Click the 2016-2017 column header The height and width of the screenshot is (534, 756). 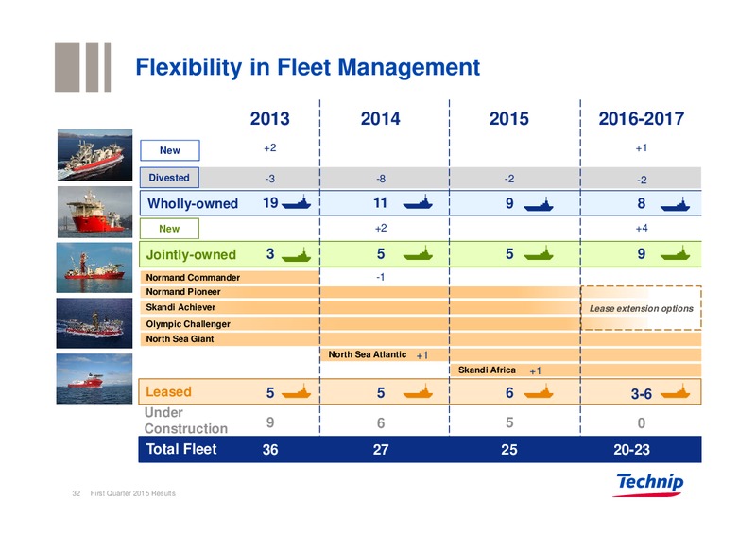[x=642, y=119]
